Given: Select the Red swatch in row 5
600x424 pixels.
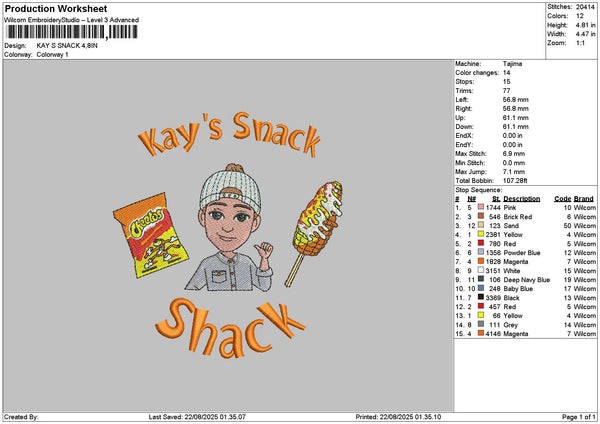Looking at the screenshot, I should pyautogui.click(x=481, y=243).
